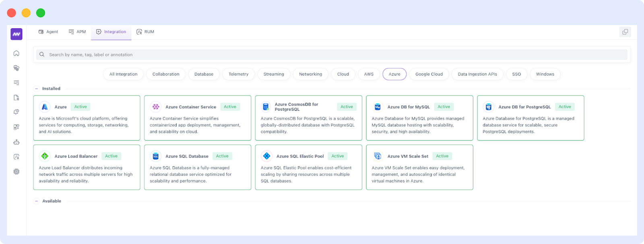Click the Azure logo icon on the Azure card
This screenshot has width=644, height=244.
point(45,107)
